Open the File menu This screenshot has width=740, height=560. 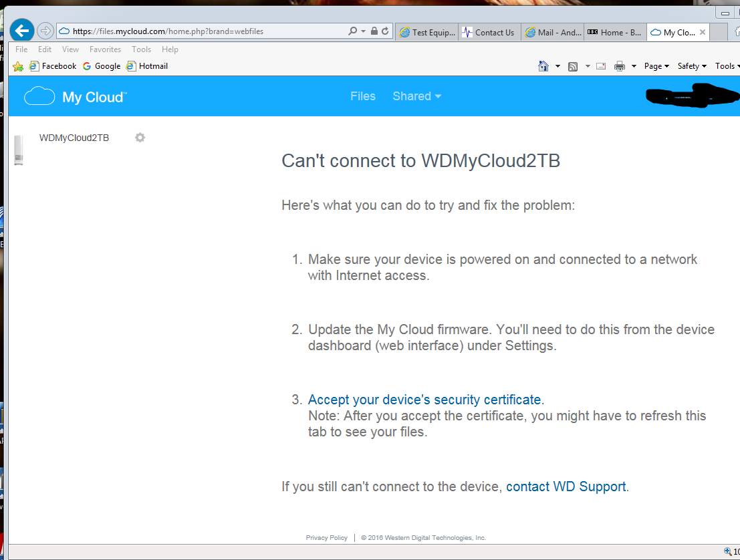coord(21,49)
